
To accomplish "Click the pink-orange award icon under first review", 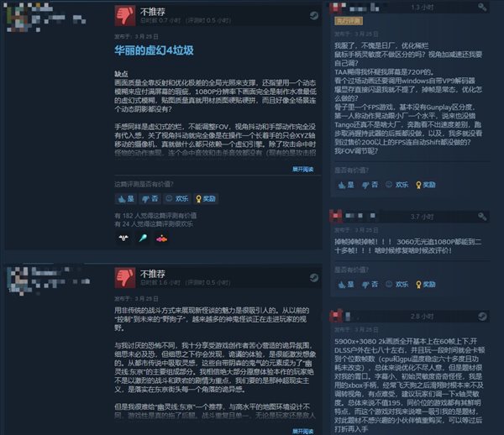I will tap(161, 238).
